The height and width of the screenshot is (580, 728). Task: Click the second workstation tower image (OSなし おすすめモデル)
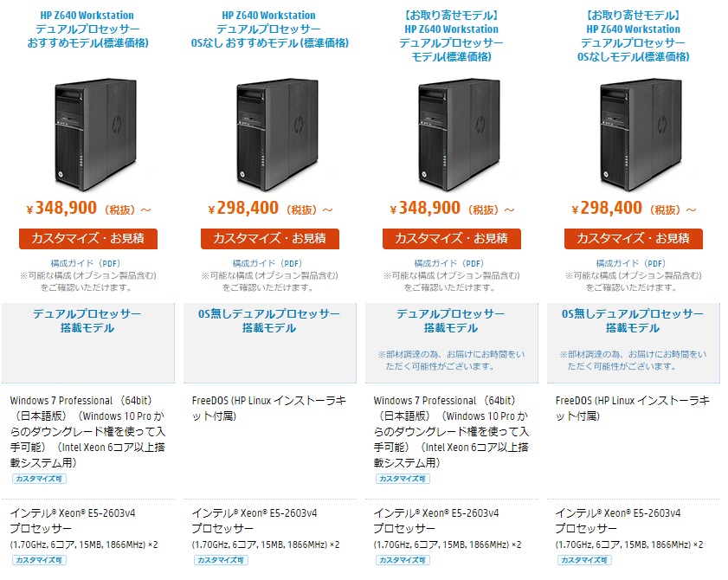pyautogui.click(x=277, y=135)
